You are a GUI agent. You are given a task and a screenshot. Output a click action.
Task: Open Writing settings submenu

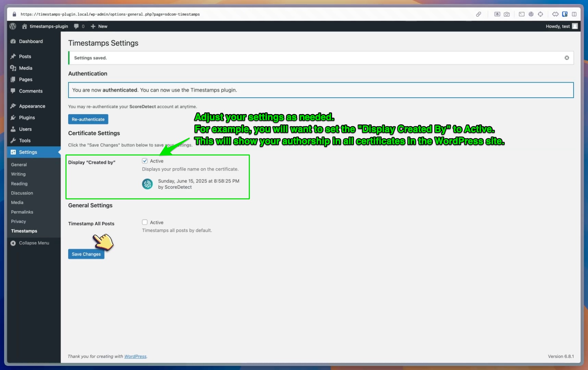tap(18, 174)
